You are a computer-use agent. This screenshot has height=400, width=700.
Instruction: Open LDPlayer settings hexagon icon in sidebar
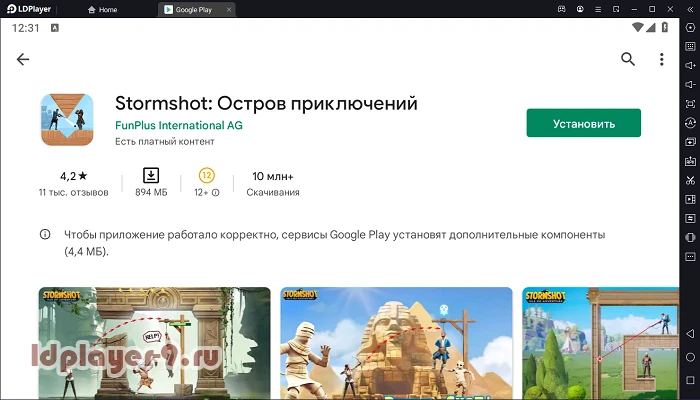pyautogui.click(x=690, y=27)
